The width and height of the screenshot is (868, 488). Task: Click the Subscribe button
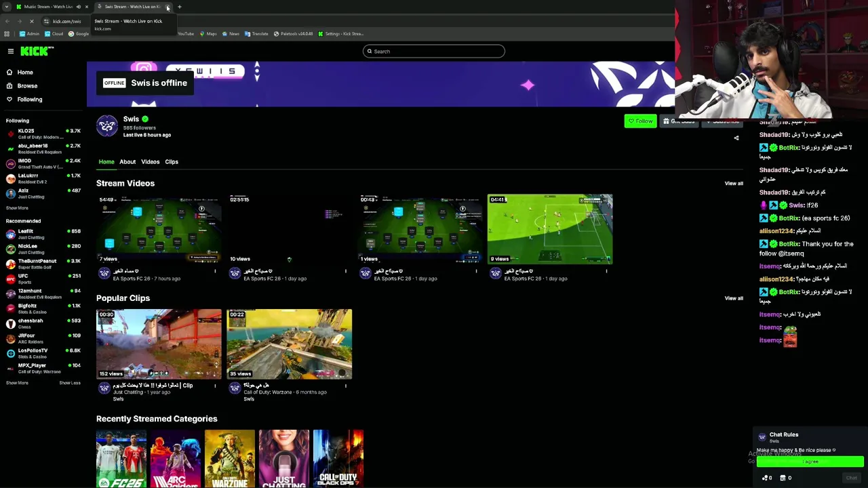coord(723,121)
